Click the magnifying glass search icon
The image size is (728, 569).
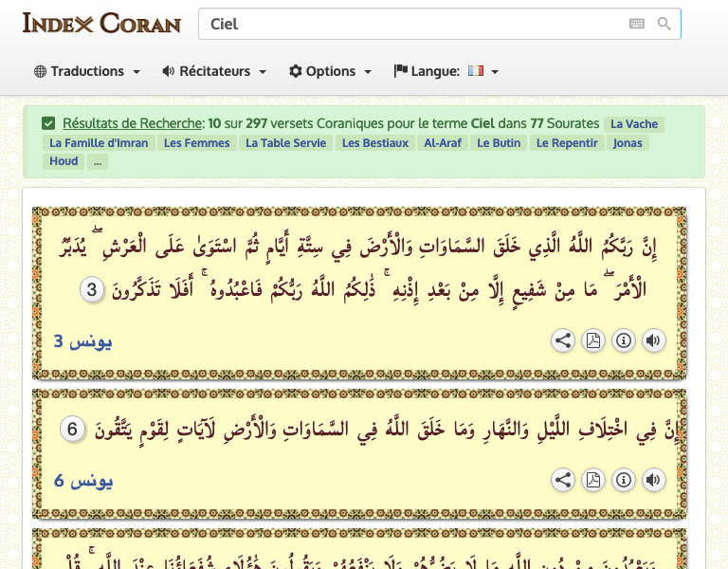tap(664, 24)
